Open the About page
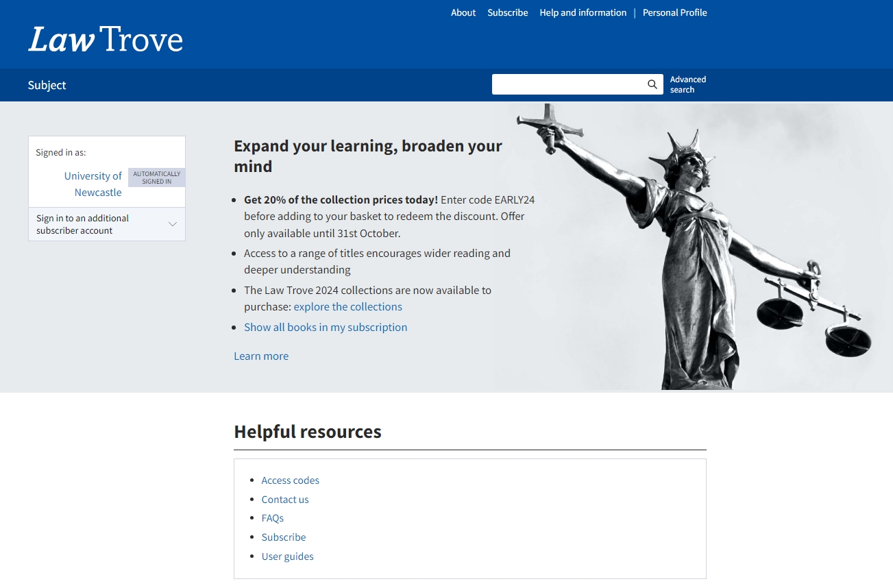Viewport: 893px width, 588px height. point(463,12)
